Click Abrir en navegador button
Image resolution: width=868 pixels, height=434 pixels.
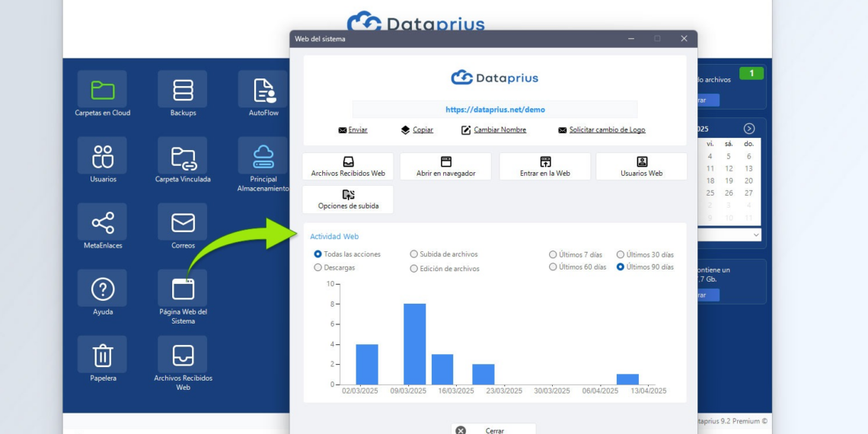coord(445,167)
